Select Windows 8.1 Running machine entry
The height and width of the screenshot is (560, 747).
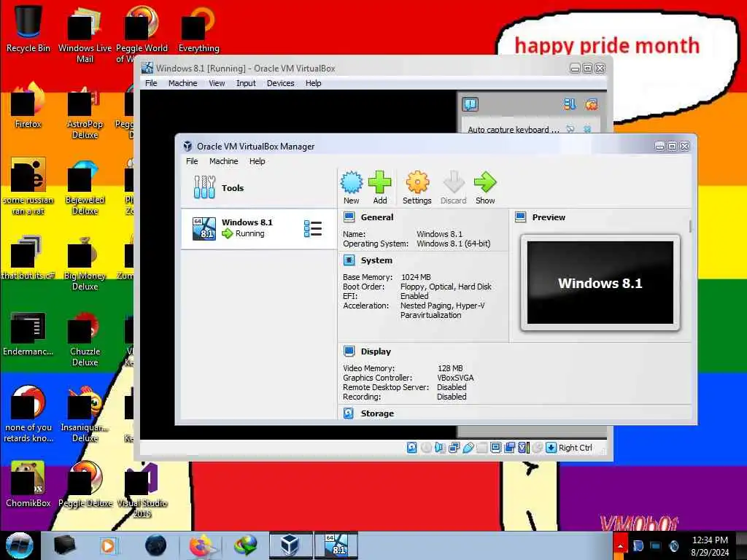pyautogui.click(x=259, y=228)
